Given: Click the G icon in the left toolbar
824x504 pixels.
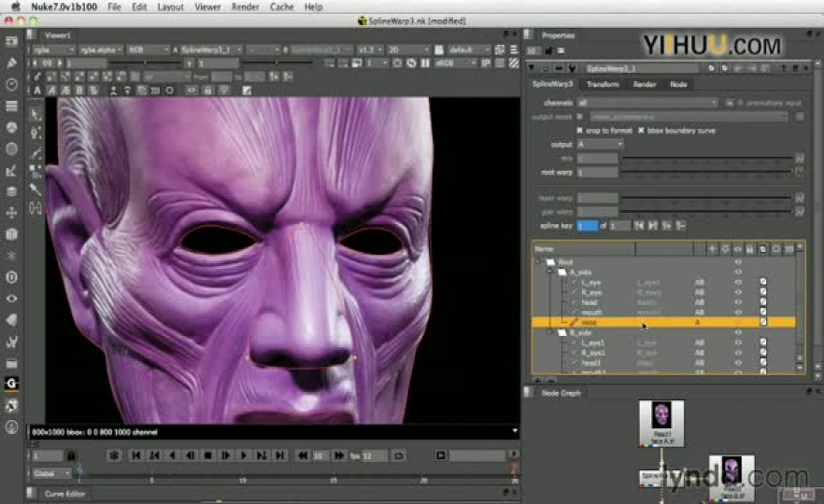Looking at the screenshot, I should [x=11, y=384].
